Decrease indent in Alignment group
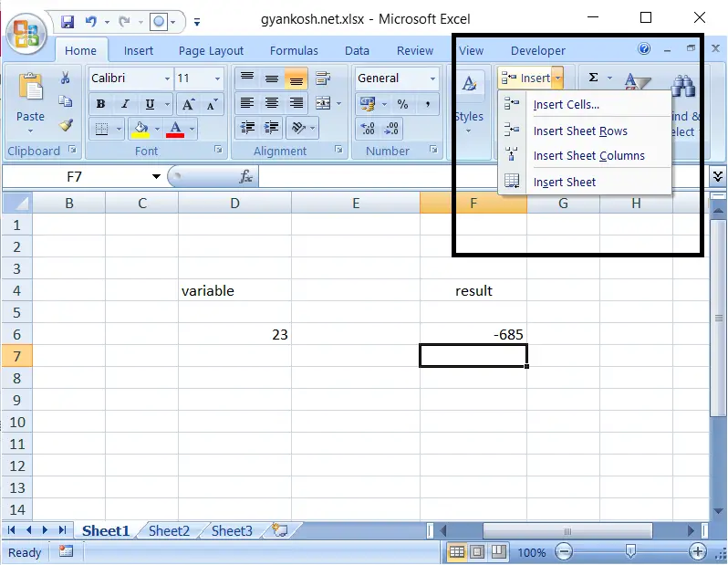Screen dimensions: 728x565 (x=247, y=128)
